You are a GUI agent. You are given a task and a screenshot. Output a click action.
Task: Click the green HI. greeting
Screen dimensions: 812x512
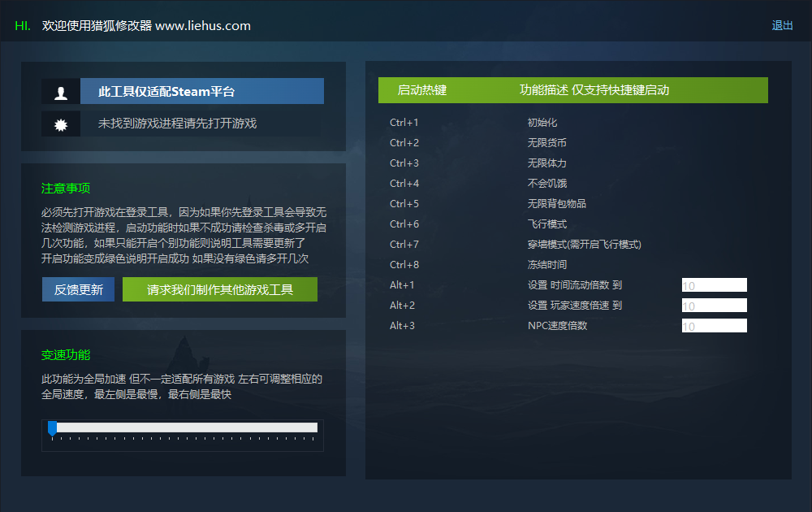tap(23, 26)
